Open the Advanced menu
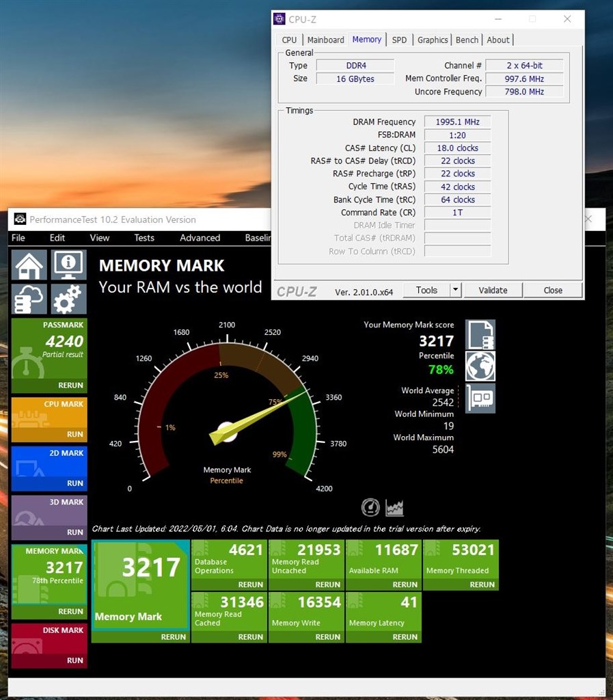The image size is (613, 700). [x=200, y=237]
